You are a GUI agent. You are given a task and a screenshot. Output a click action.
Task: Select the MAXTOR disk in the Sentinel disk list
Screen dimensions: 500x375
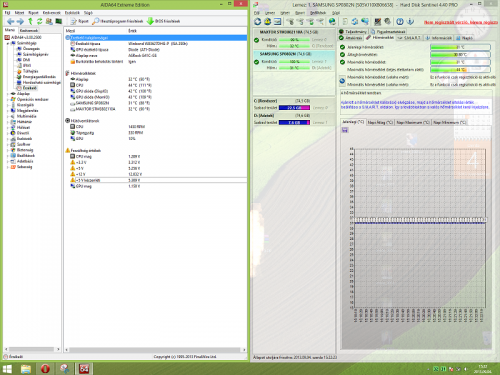[x=294, y=39]
